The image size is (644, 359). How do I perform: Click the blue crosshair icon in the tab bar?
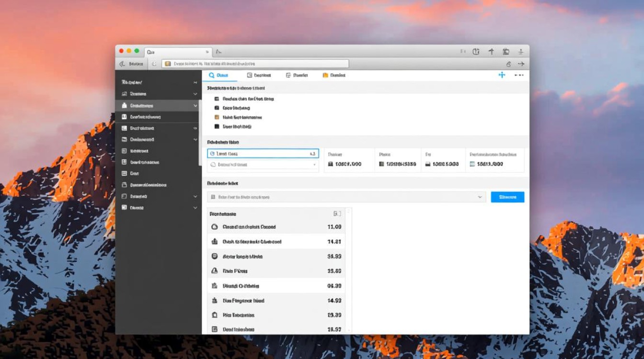(x=502, y=75)
